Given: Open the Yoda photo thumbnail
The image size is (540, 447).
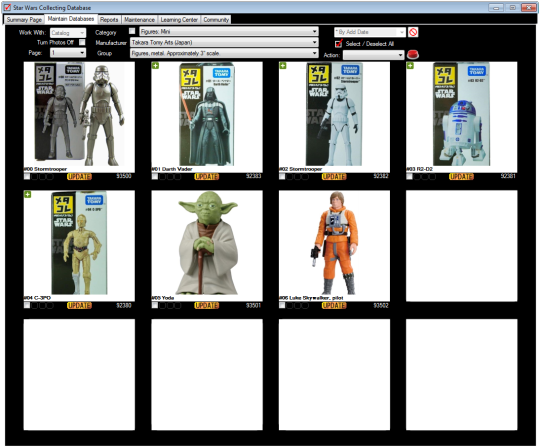Looking at the screenshot, I should 207,243.
